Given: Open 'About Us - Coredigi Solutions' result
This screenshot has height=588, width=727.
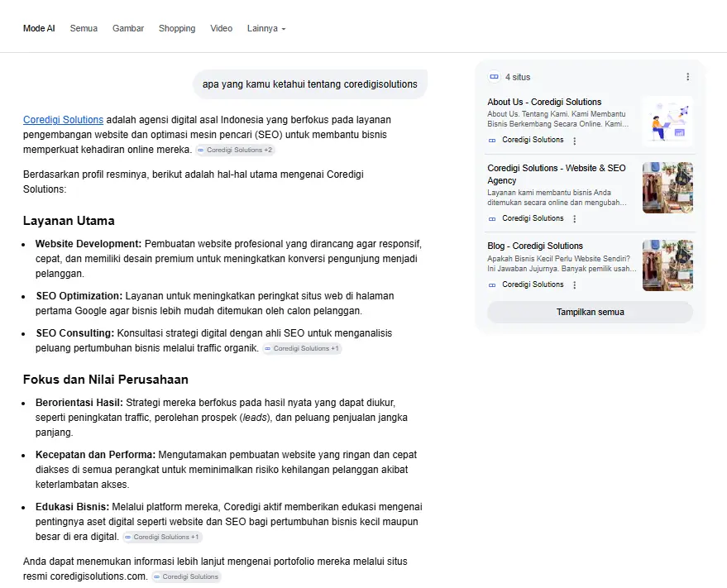Looking at the screenshot, I should tap(544, 102).
